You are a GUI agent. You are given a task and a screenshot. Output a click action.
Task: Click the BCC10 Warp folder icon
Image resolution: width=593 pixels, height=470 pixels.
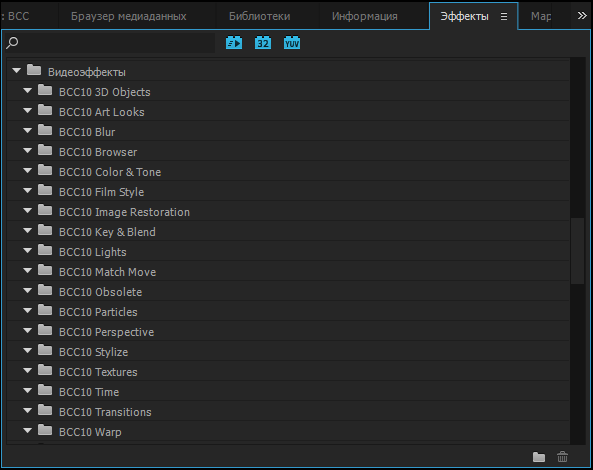click(45, 430)
